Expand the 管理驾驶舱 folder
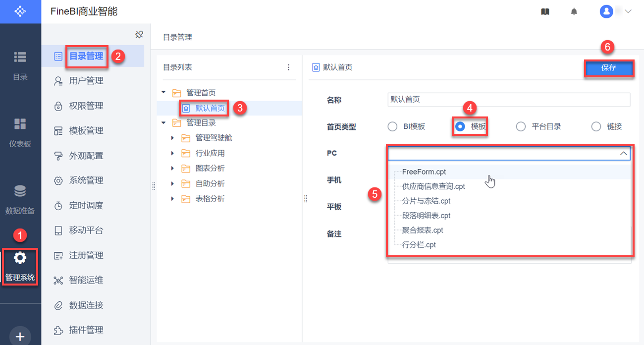Screen dimensions: 644x345 coord(172,138)
